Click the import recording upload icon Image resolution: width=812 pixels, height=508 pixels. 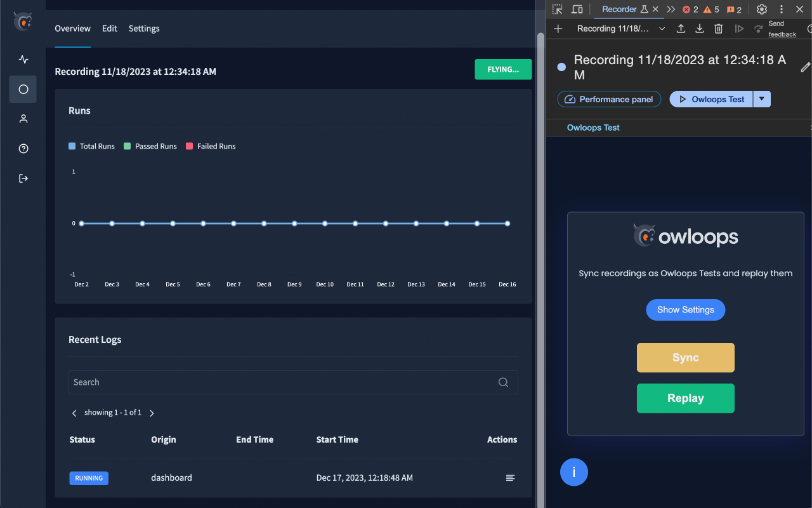pos(681,29)
